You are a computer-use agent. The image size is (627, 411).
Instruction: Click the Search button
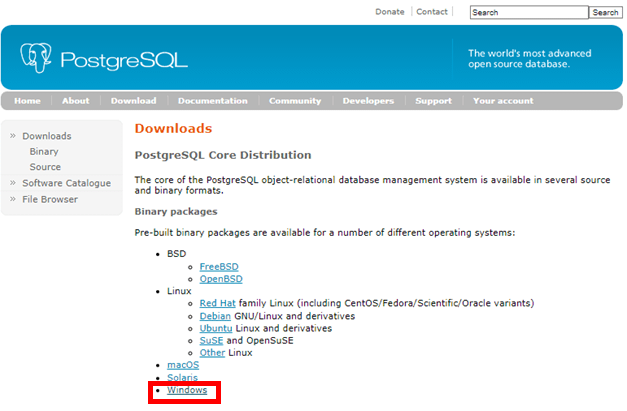pyautogui.click(x=605, y=12)
